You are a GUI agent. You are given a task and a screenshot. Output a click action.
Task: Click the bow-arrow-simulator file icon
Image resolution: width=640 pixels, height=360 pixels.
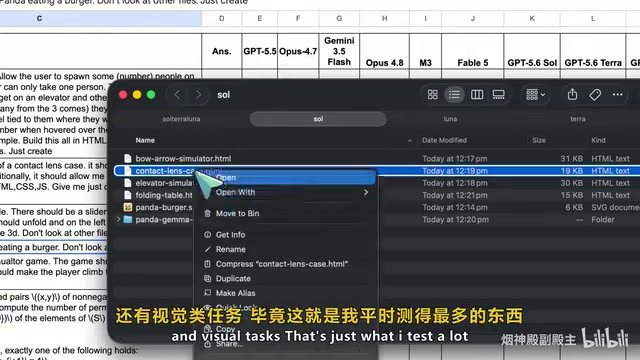click(128, 158)
